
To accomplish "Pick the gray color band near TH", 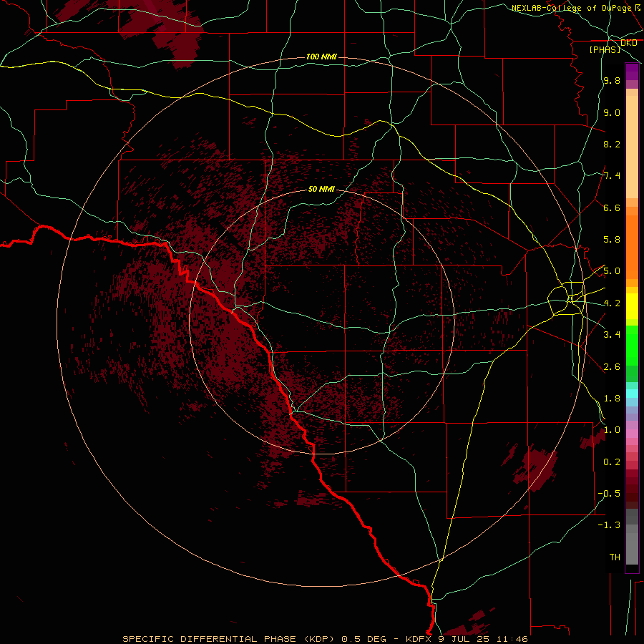I will [632, 548].
